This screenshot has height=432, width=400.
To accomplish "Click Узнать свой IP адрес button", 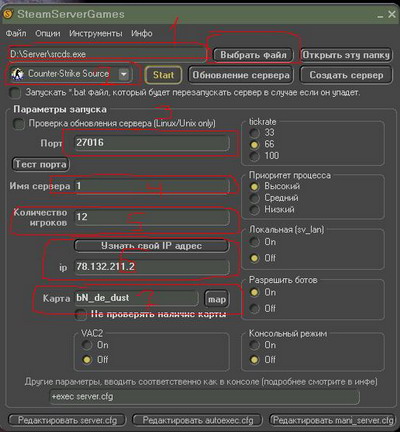I will tap(152, 246).
